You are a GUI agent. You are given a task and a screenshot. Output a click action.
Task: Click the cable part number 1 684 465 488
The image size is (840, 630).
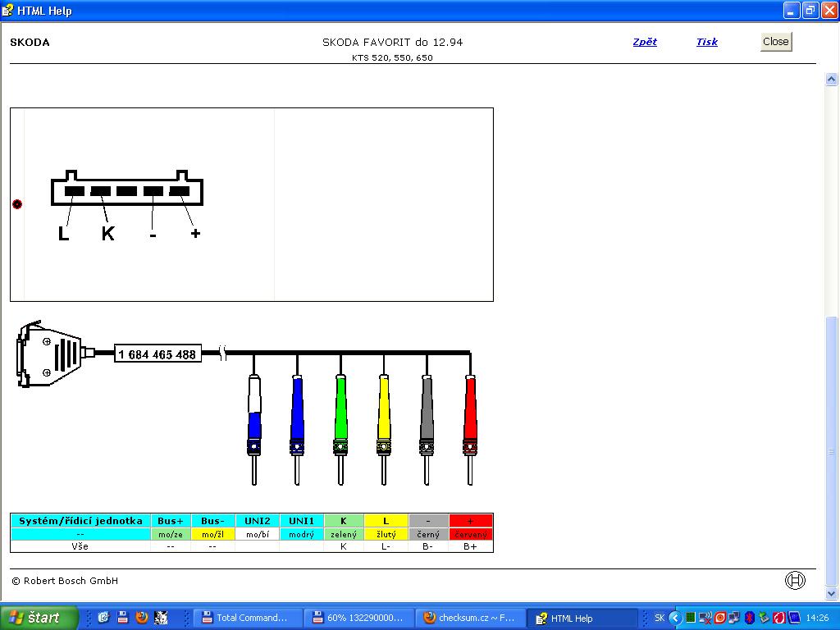click(x=157, y=354)
